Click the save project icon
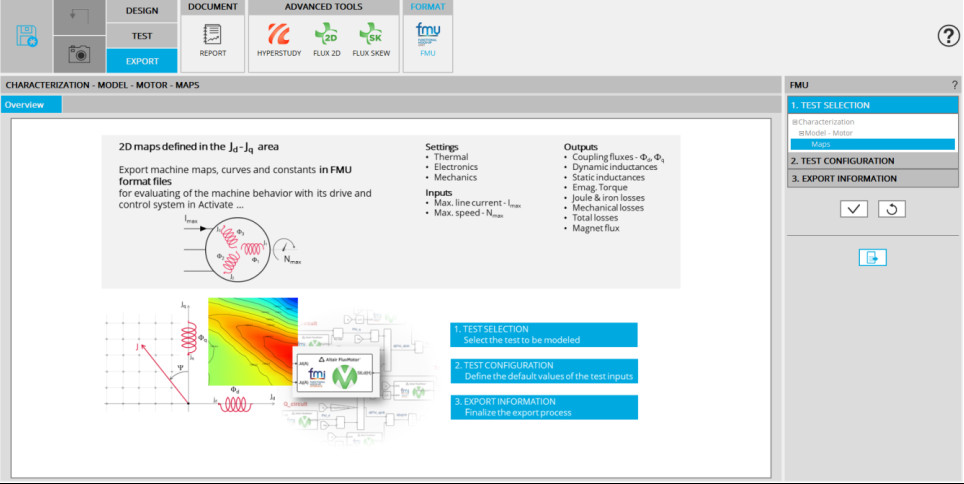This screenshot has height=484, width=964. coord(26,37)
